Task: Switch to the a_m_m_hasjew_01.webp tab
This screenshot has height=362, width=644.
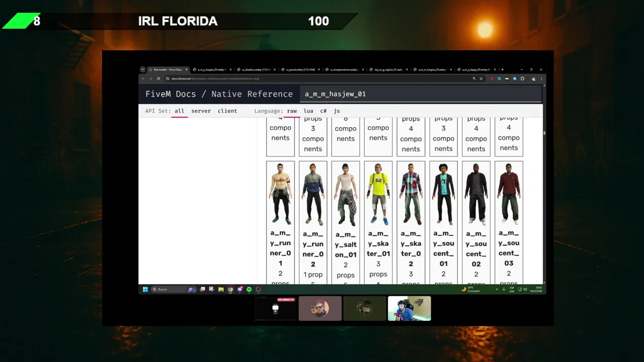Action: (x=432, y=69)
